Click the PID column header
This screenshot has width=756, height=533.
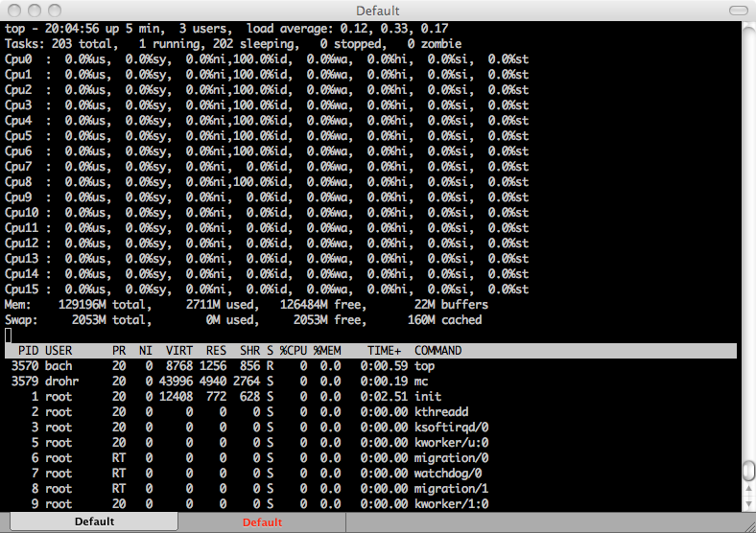[28, 351]
